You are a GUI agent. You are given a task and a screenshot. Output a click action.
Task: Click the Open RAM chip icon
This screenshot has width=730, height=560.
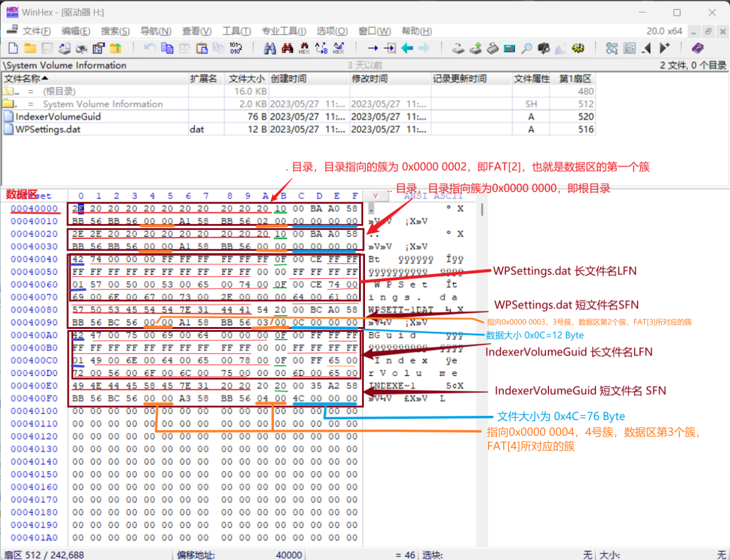(493, 48)
